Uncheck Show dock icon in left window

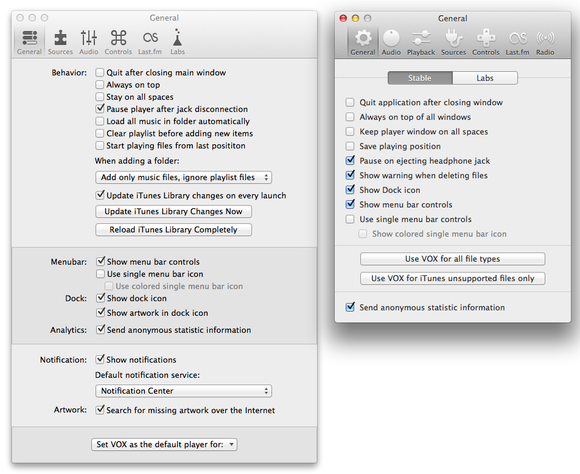tap(100, 298)
